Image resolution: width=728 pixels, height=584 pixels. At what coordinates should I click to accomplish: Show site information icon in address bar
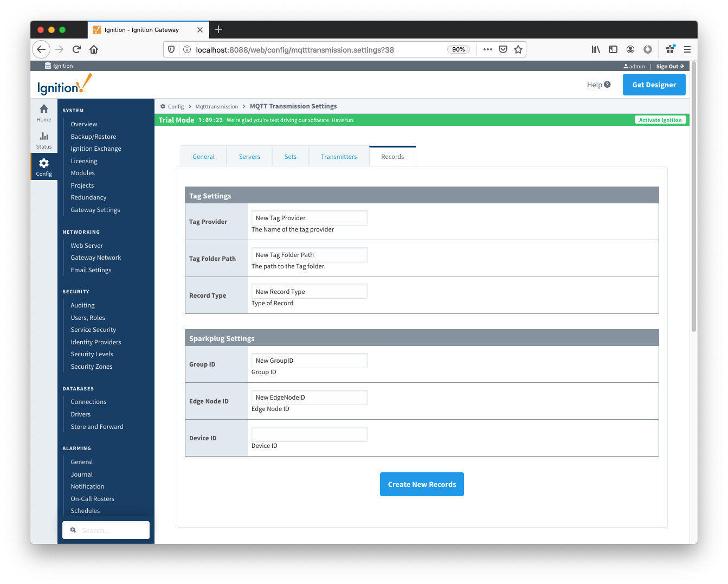pyautogui.click(x=187, y=49)
